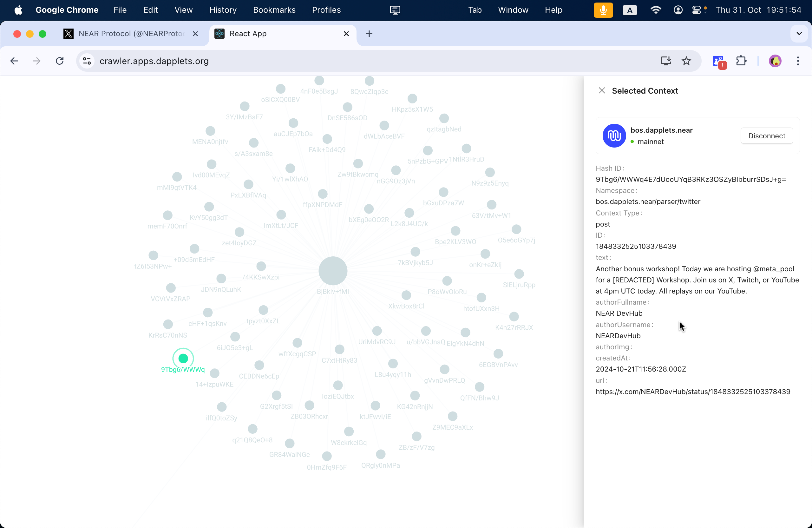Click the install app icon in address bar
Viewport: 812px width, 528px height.
pyautogui.click(x=666, y=61)
